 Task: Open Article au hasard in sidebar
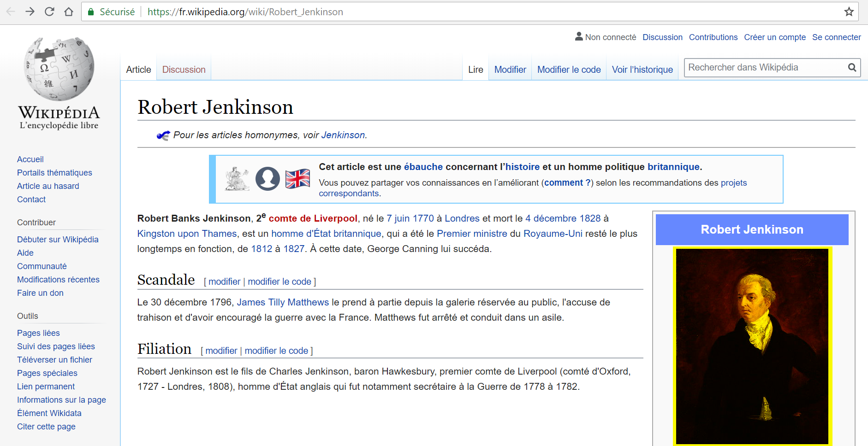48,186
